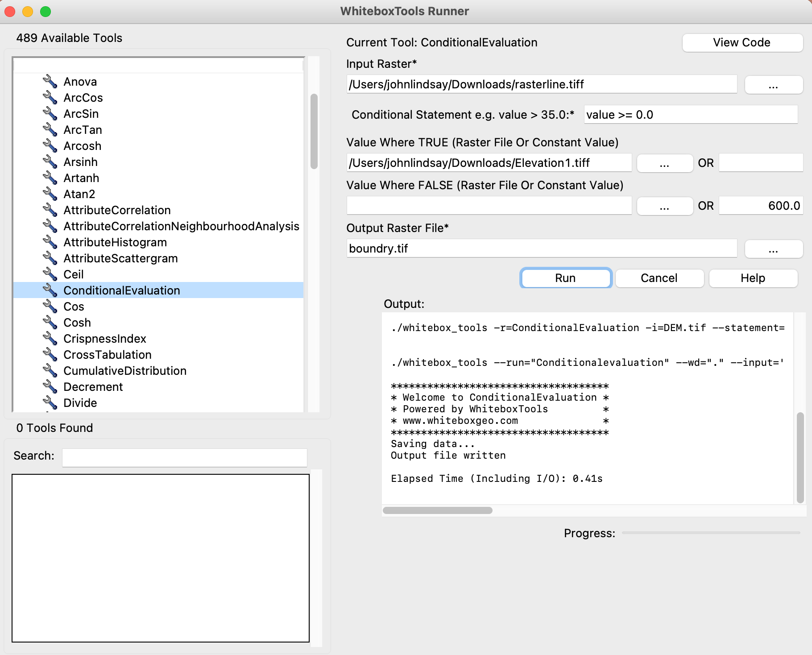
Task: Click the tool list scrollbar
Action: [315, 134]
